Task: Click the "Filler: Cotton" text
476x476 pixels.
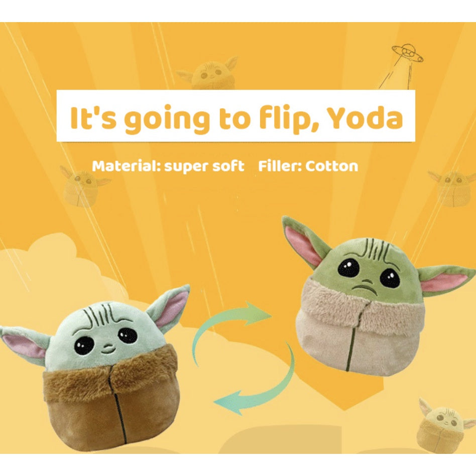Action: coord(308,166)
